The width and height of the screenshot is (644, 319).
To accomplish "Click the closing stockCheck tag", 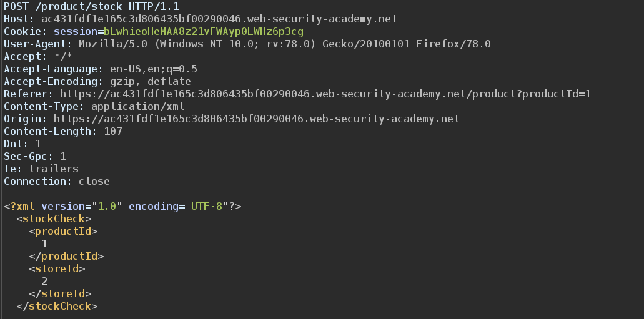I will click(x=57, y=307).
